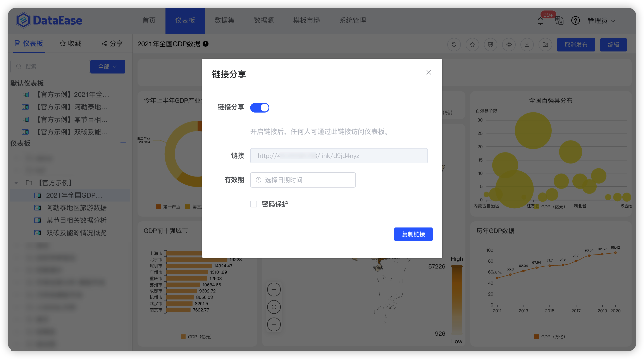644x359 pixels.
Task: Click the refresh dashboard icon
Action: tap(454, 45)
